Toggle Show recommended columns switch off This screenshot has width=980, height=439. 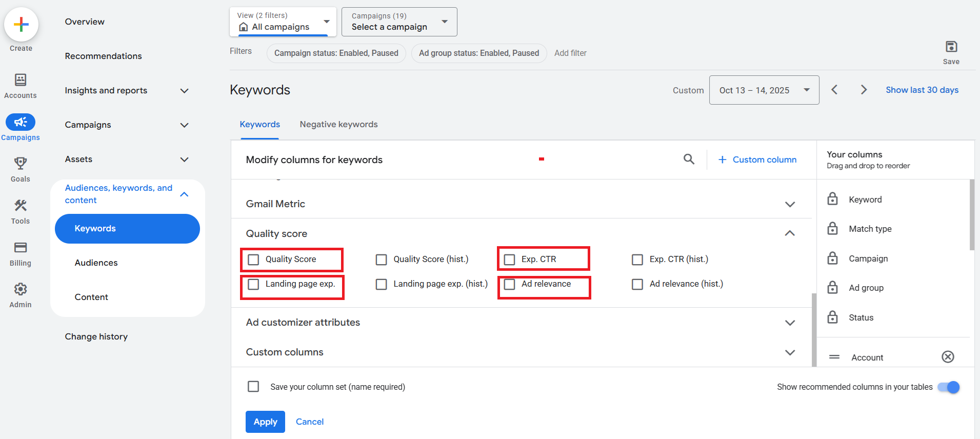948,387
